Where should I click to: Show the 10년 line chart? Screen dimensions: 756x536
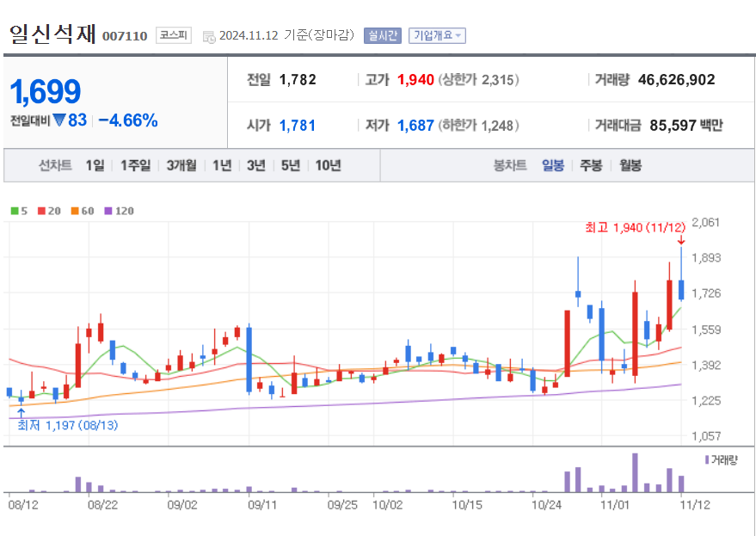[x=328, y=165]
